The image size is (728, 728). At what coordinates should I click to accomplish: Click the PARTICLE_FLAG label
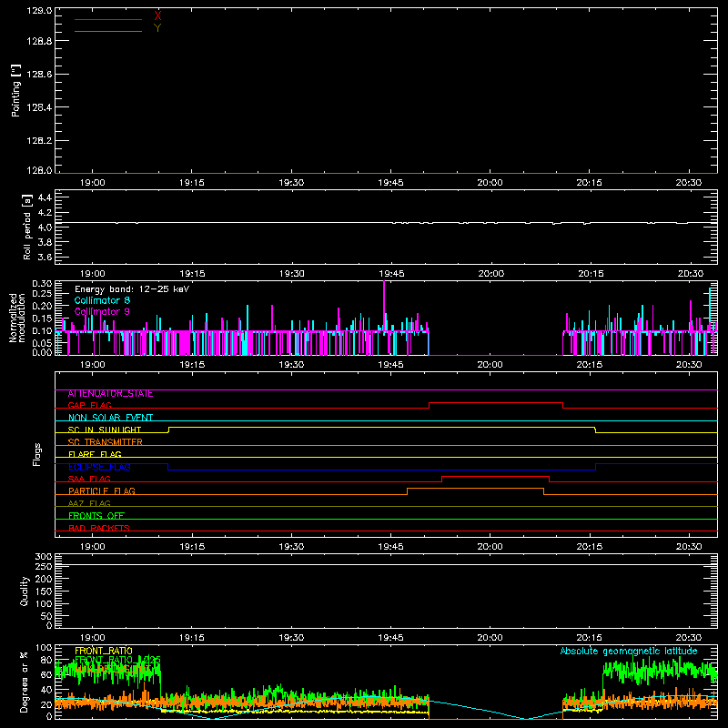click(x=102, y=491)
